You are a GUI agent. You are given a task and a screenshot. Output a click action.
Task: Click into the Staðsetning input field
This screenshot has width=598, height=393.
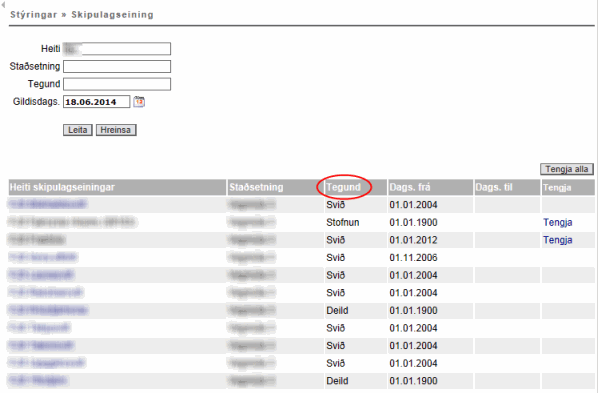coord(117,66)
